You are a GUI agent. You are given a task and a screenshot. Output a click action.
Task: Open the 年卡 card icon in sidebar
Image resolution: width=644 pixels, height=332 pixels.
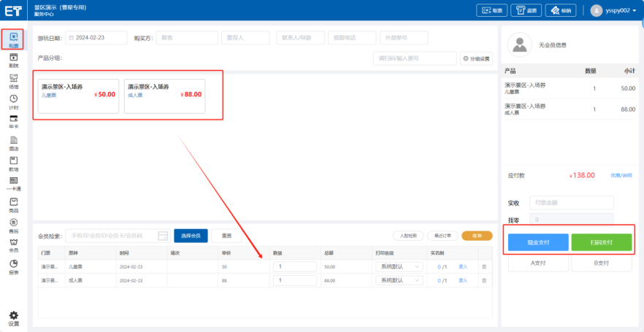[x=13, y=120]
